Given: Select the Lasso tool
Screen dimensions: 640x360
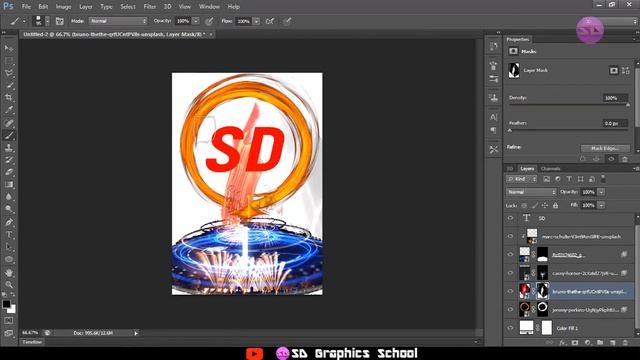Looking at the screenshot, I should click(x=9, y=73).
